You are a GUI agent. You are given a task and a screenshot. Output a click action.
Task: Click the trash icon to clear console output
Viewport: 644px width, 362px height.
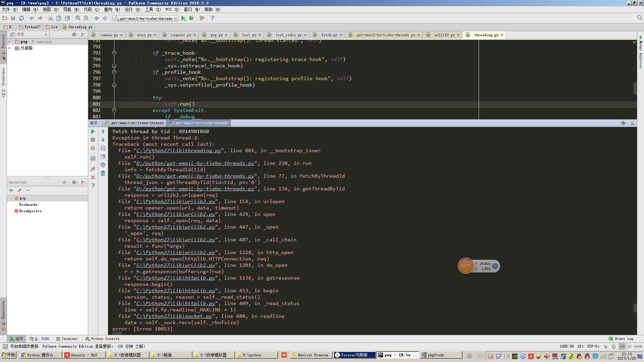103,173
